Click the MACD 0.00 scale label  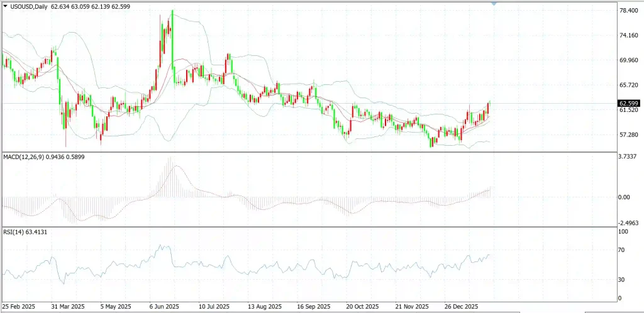[625, 197]
